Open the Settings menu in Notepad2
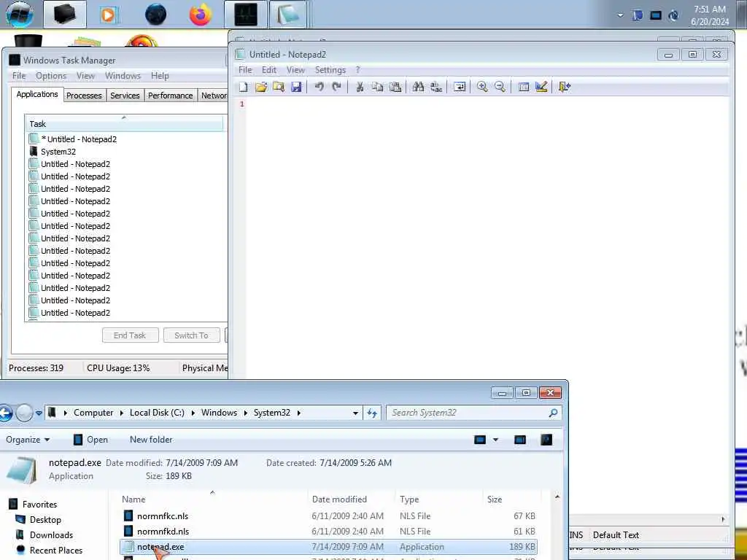This screenshot has height=560, width=747. click(x=330, y=70)
